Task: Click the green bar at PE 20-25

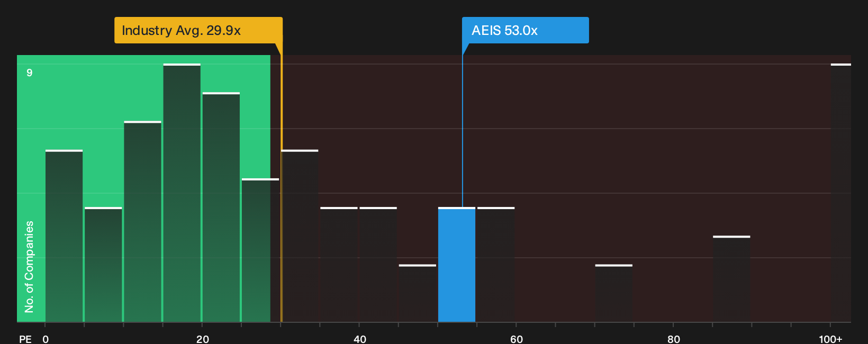Action: tap(221, 207)
